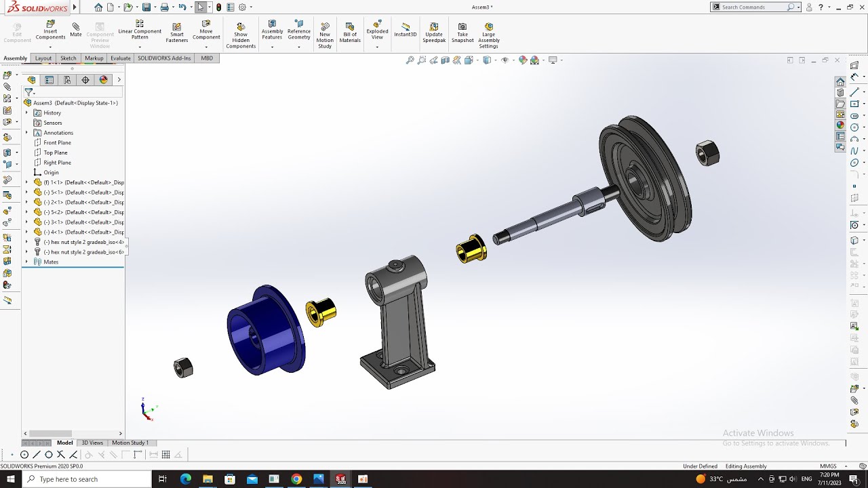
Task: Switch to the Sketch ribbon tab
Action: [x=68, y=58]
